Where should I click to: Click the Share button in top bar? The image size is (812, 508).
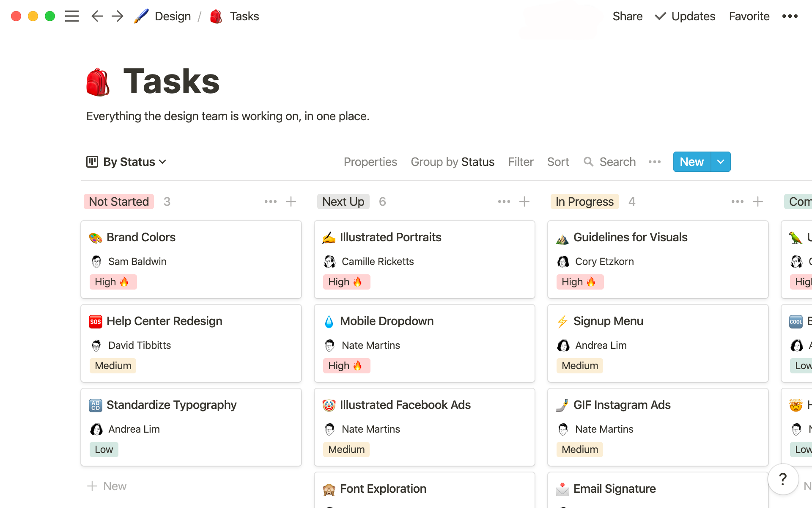[x=627, y=16]
